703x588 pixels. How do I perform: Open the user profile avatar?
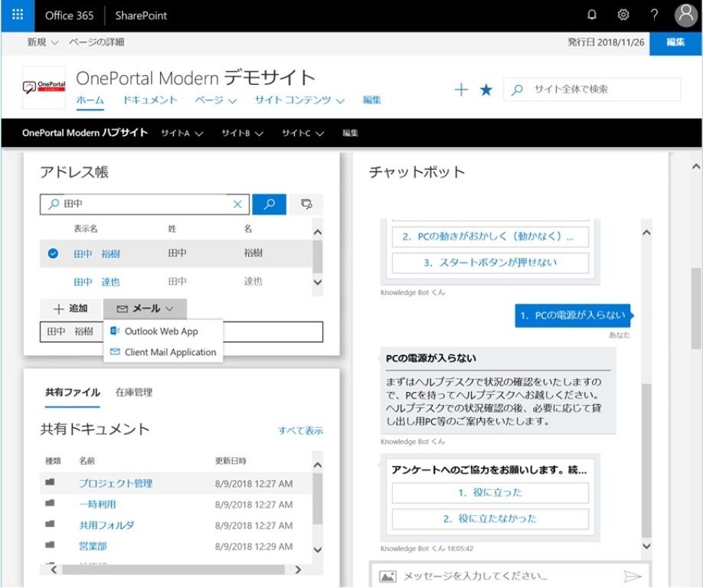pos(686,15)
